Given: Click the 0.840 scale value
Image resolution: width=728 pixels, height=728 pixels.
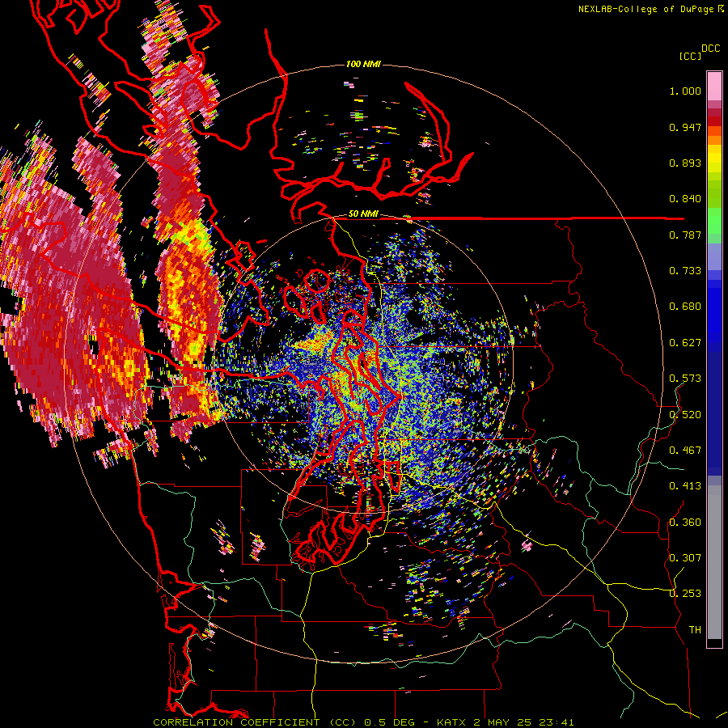Looking at the screenshot, I should tap(685, 199).
